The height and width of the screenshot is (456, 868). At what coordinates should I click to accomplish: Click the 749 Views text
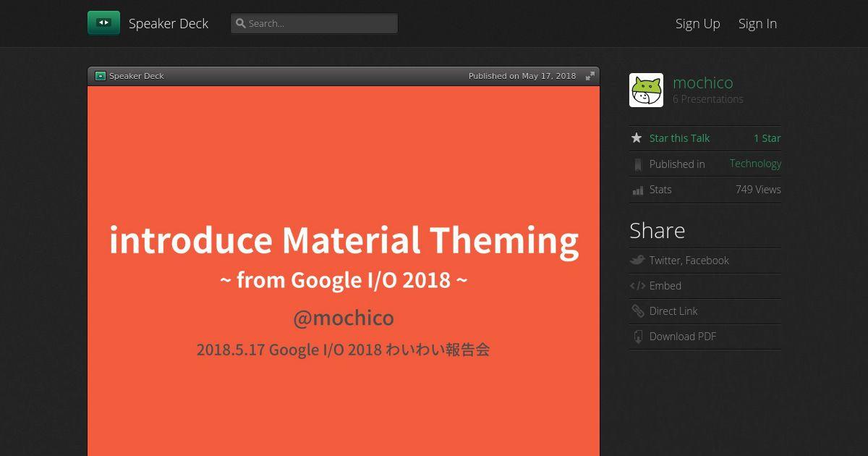758,190
